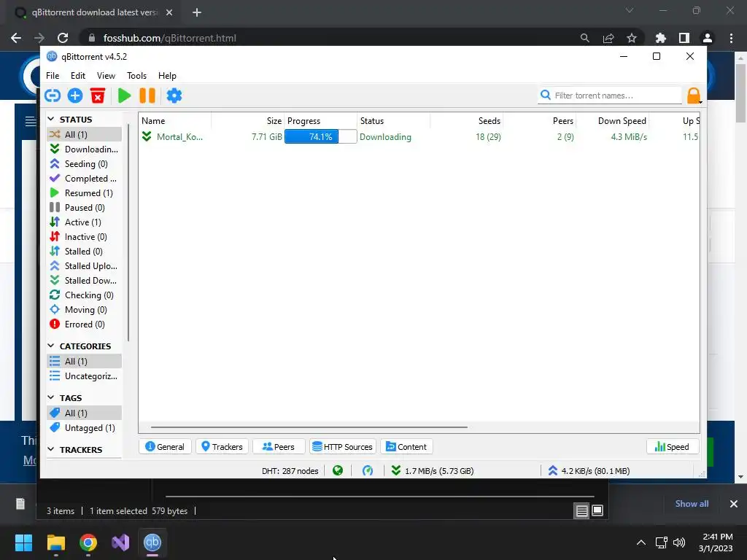
Task: Sort by the Progress column header
Action: 321,121
